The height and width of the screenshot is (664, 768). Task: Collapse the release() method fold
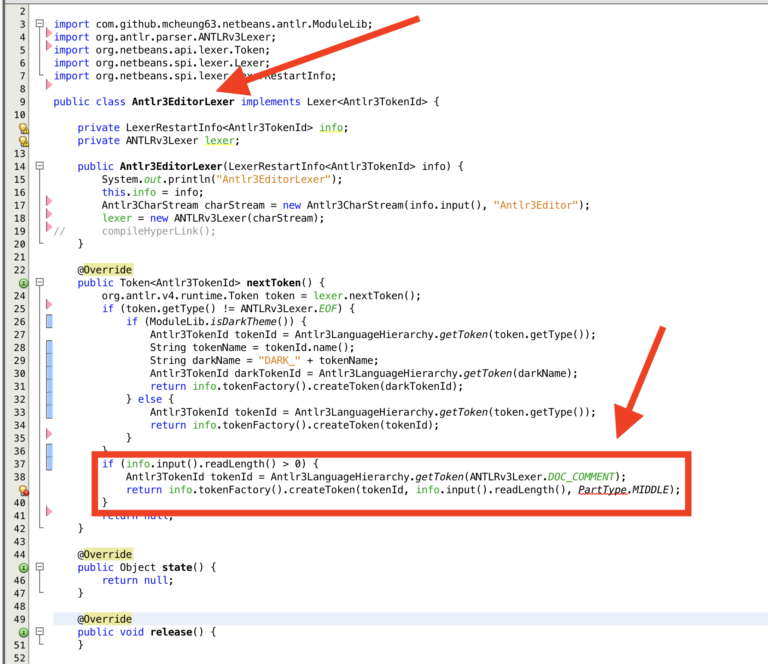40,632
